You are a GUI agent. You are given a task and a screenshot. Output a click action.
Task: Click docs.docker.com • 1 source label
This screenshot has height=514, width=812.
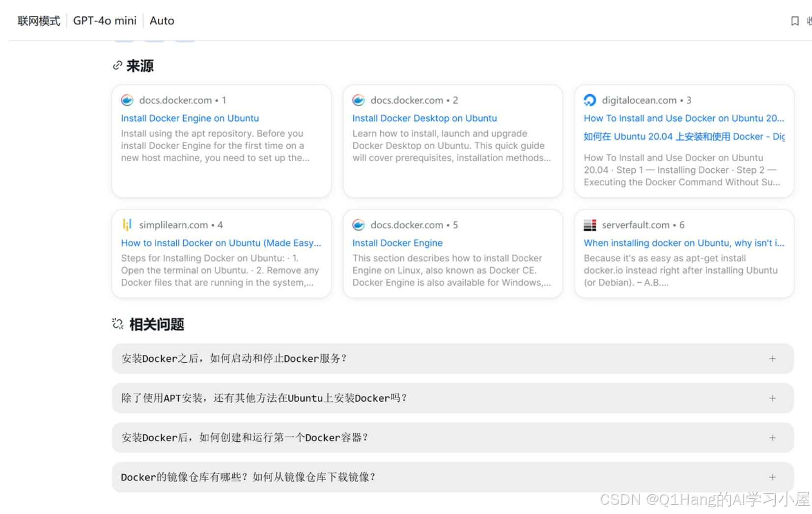pyautogui.click(x=183, y=100)
